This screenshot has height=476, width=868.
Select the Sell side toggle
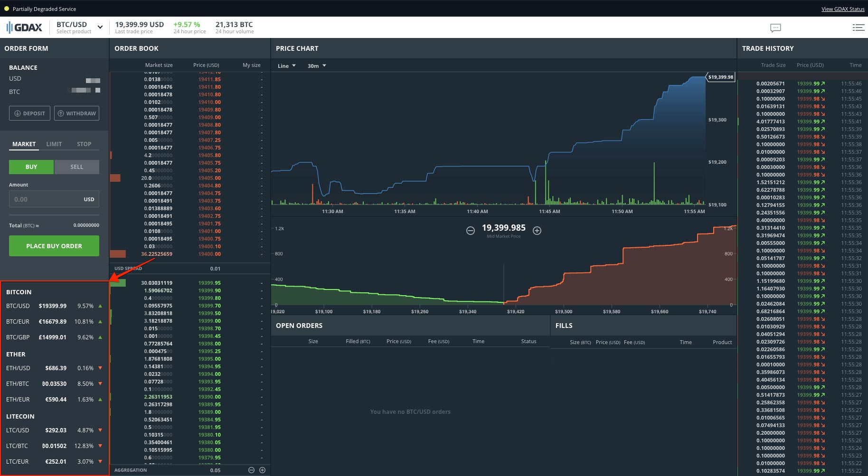(x=77, y=167)
